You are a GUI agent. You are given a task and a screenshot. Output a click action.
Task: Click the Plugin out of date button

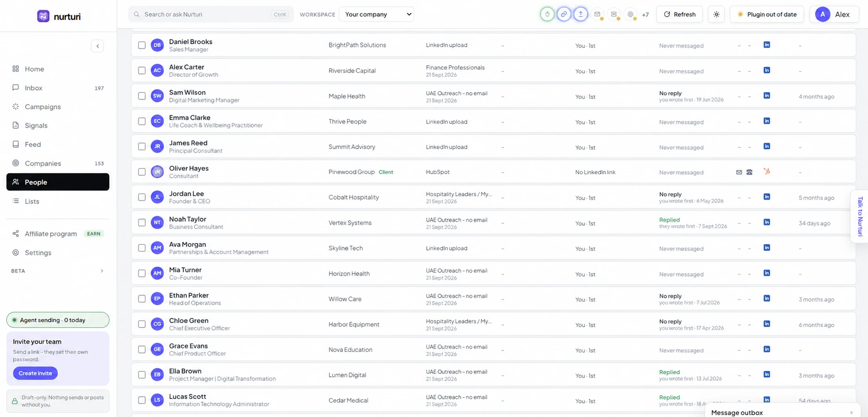767,14
